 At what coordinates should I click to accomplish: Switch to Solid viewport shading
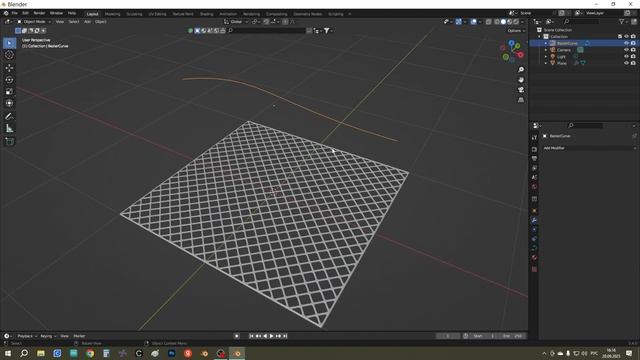[x=503, y=22]
